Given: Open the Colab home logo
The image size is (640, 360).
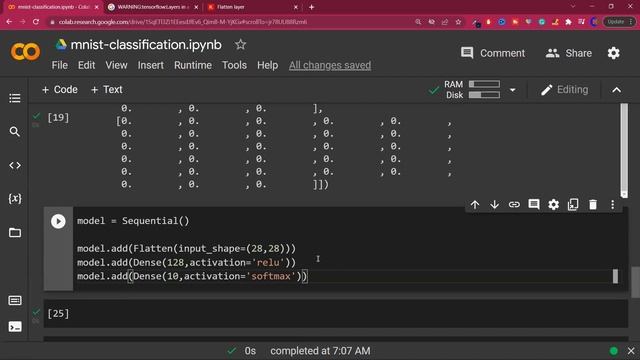Looking at the screenshot, I should coord(25,52).
